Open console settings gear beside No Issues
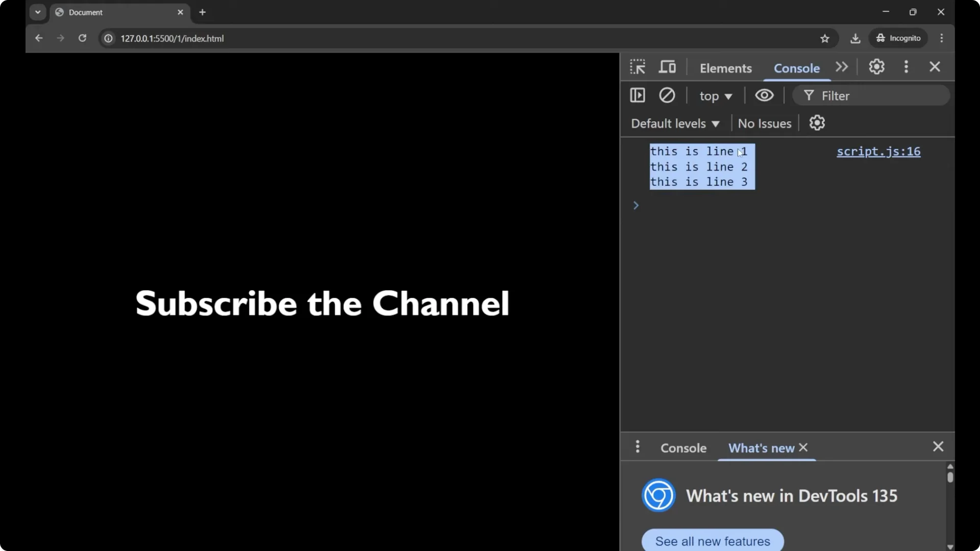 pyautogui.click(x=817, y=123)
